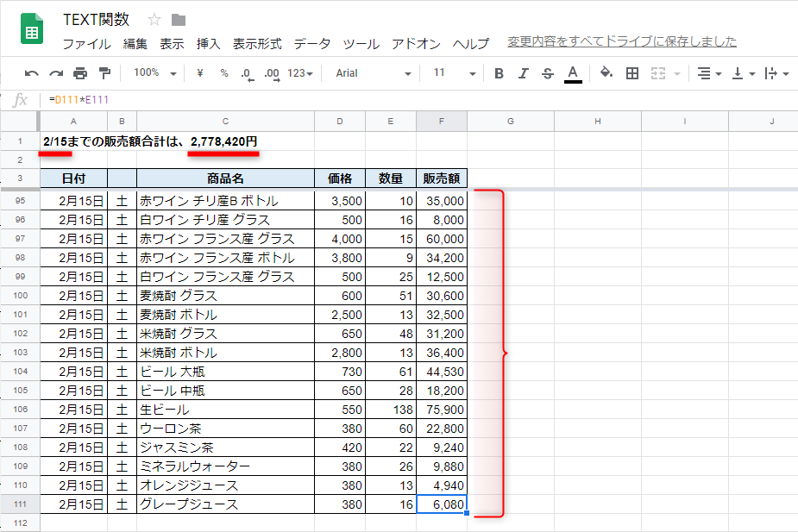Open the データ menu
798x532 pixels.
tap(314, 44)
